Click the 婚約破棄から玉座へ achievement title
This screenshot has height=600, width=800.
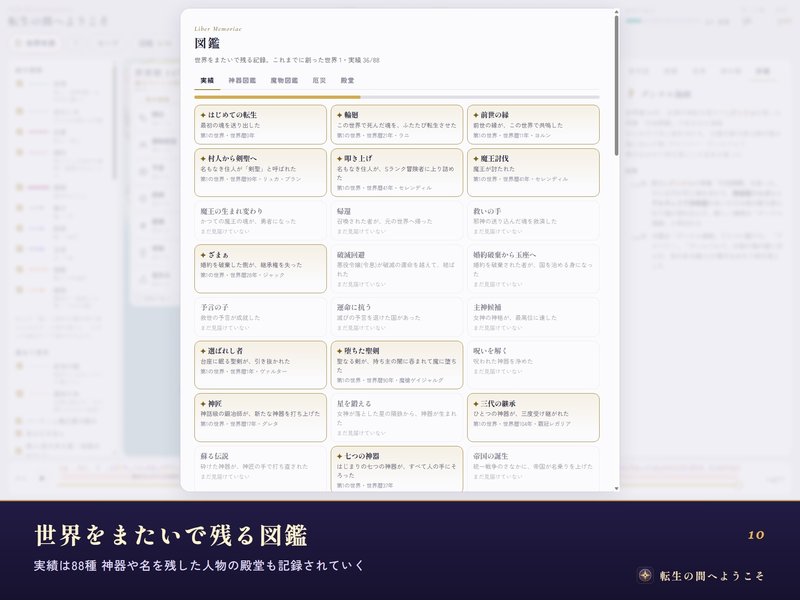click(x=505, y=255)
